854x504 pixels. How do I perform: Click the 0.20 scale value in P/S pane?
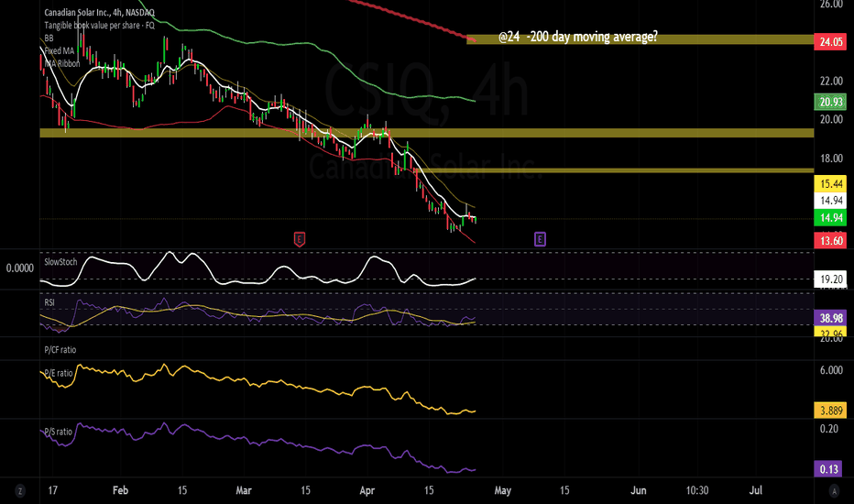click(x=829, y=429)
